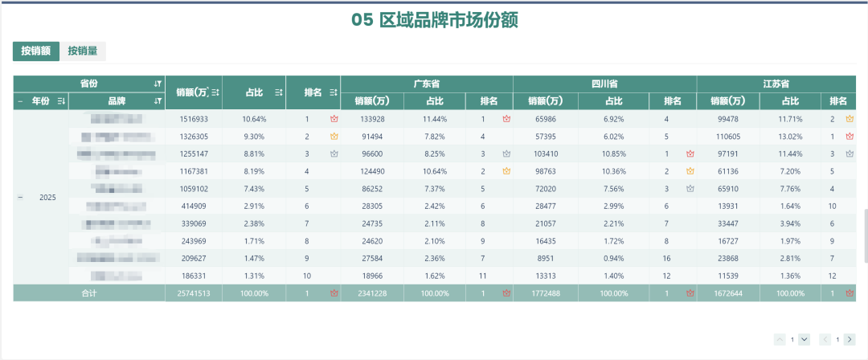Viewport: 868px width, 360px height.
Task: Click 四川省 crown in the 合计 row
Action: pos(690,293)
